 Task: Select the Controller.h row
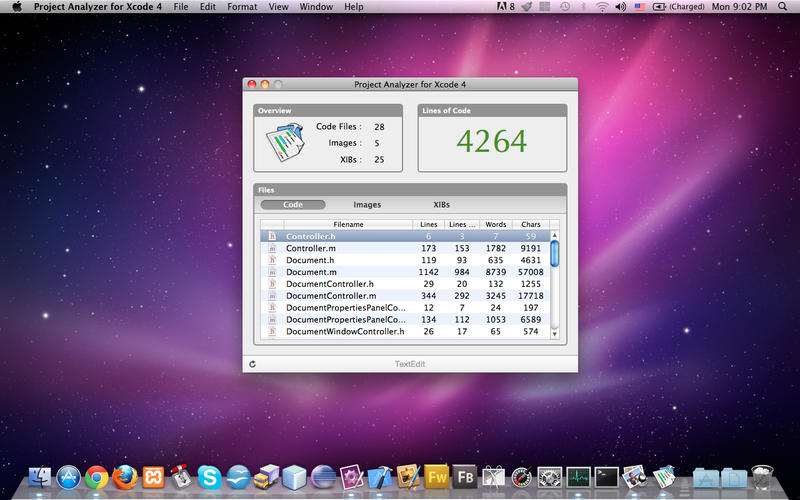point(406,236)
